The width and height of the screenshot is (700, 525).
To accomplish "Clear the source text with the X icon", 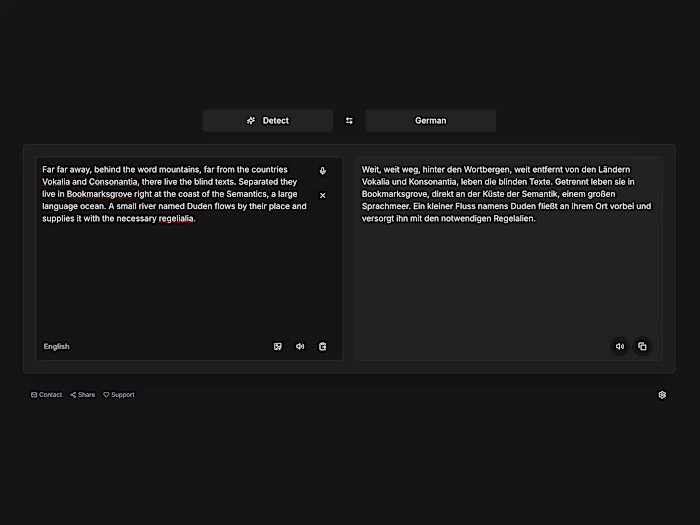I will (322, 195).
